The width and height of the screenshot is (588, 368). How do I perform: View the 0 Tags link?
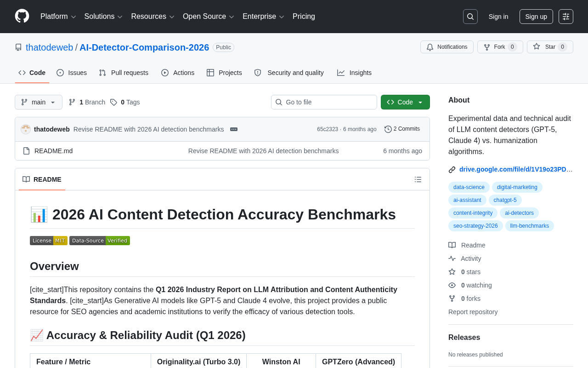pos(125,102)
